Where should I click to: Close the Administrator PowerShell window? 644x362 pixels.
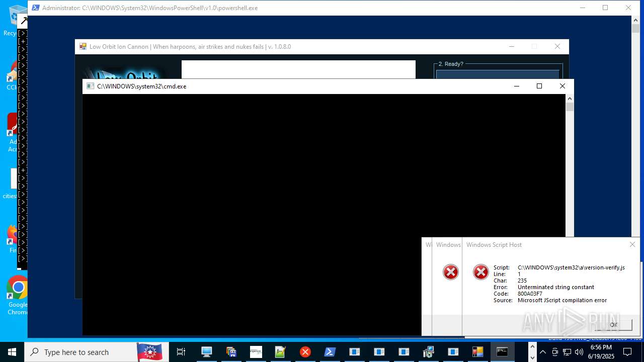(628, 8)
